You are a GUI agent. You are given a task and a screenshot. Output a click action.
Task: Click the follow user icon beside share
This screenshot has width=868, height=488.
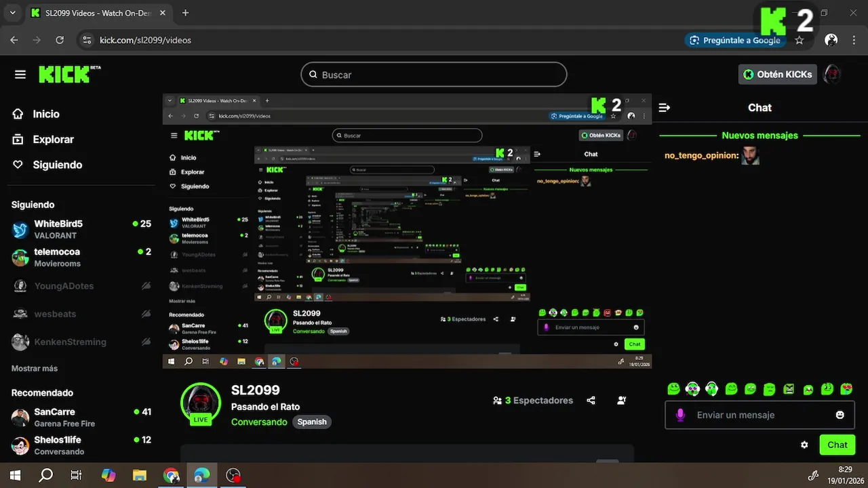point(622,401)
